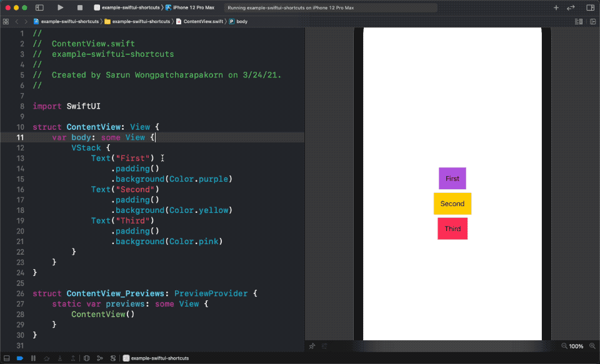Open the editor options menu
This screenshot has height=364, width=600.
pos(579,21)
